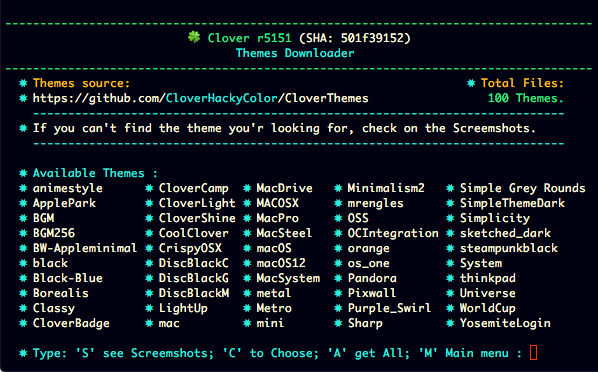
Task: Click the Minimalism2 theme name
Action: [386, 188]
